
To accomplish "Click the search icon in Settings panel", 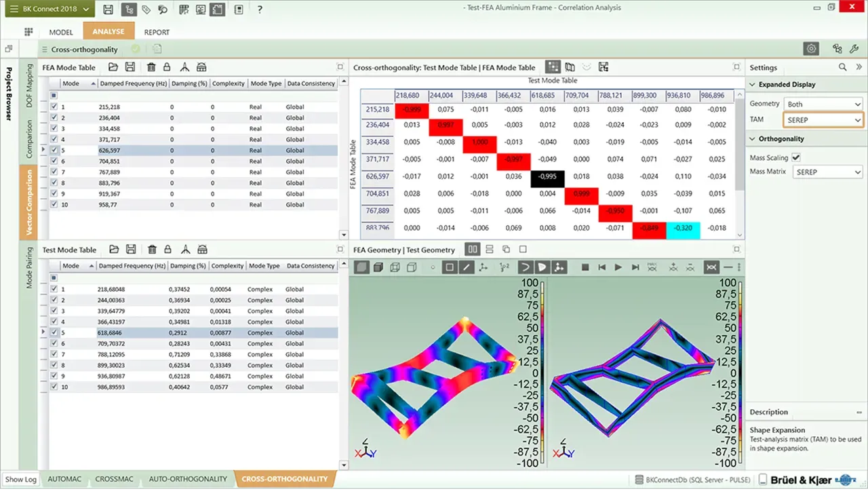I will click(842, 67).
